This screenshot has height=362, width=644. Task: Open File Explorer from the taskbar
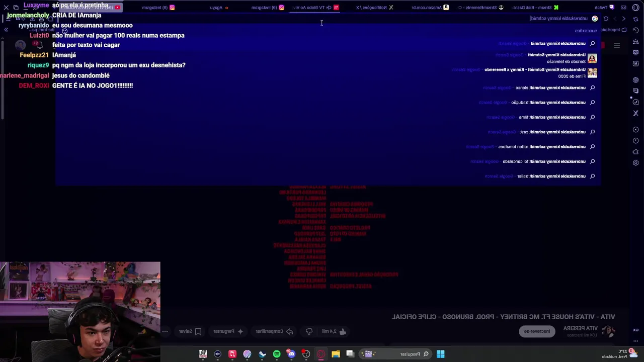pyautogui.click(x=336, y=354)
